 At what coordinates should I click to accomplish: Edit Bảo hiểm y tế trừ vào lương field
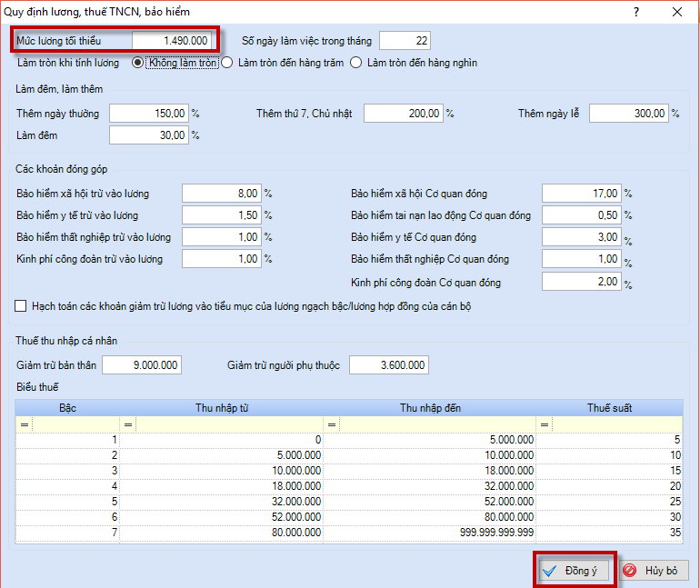[x=222, y=215]
